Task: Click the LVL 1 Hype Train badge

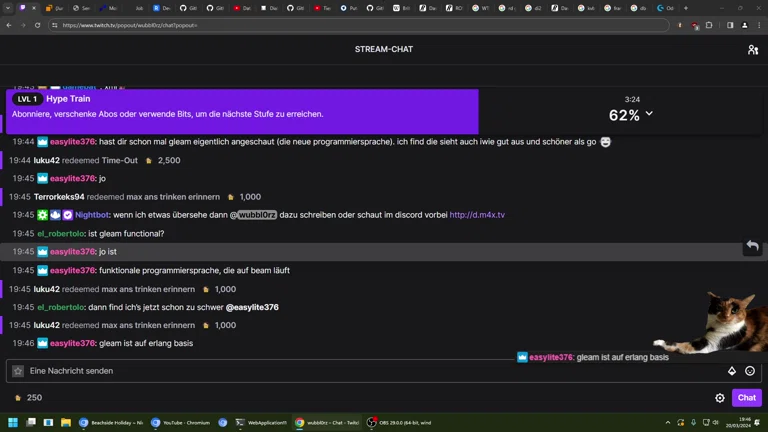Action: point(27,99)
